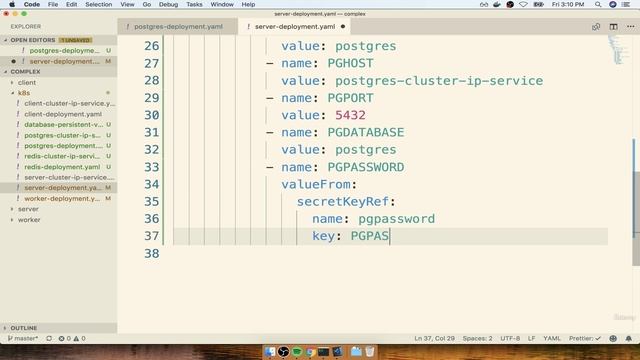Collapse the COMPLEX workspace folder section
This screenshot has height=360, width=640.
pos(25,72)
